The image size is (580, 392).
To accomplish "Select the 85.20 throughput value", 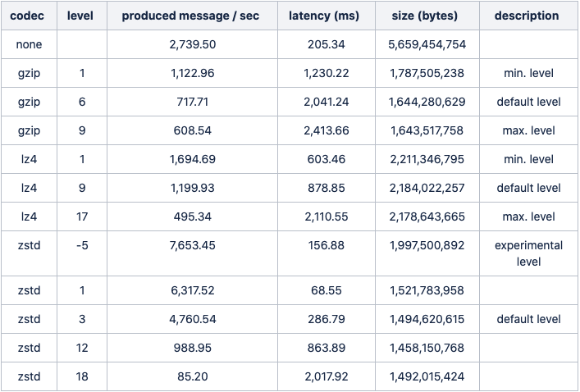I will 192,377.
